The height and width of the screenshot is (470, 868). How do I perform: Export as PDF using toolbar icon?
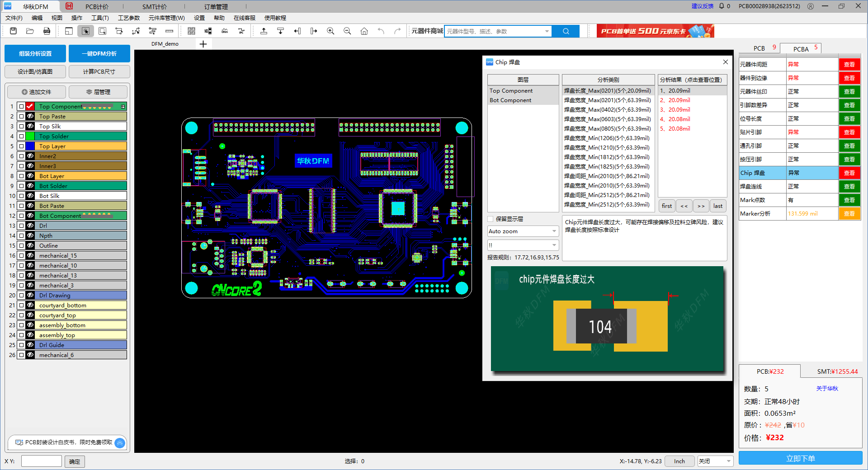pyautogui.click(x=47, y=31)
